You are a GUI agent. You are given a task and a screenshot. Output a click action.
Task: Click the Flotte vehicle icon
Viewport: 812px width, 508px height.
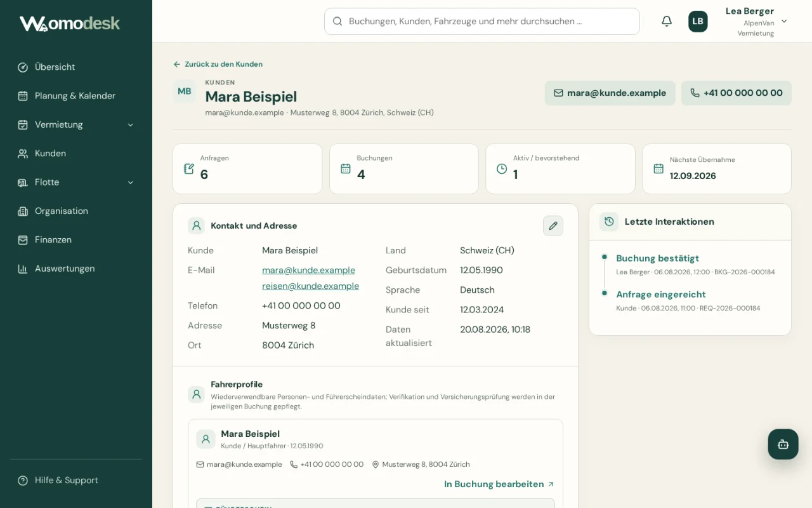point(23,182)
